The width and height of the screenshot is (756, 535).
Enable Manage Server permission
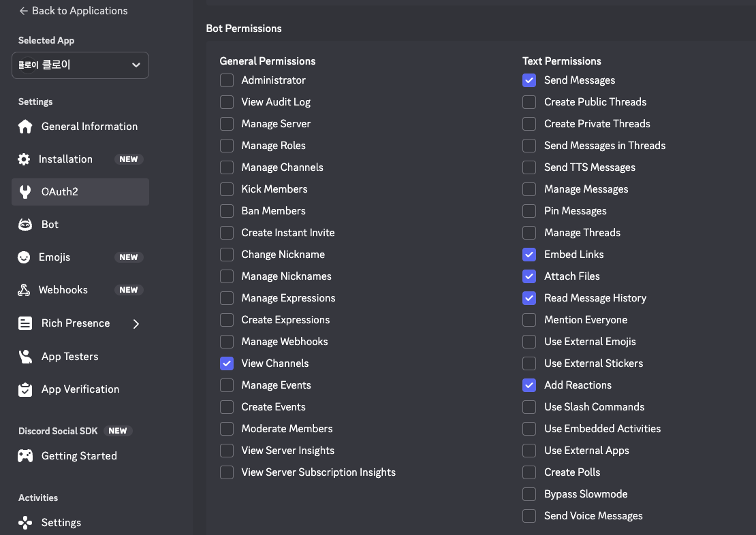tap(227, 124)
